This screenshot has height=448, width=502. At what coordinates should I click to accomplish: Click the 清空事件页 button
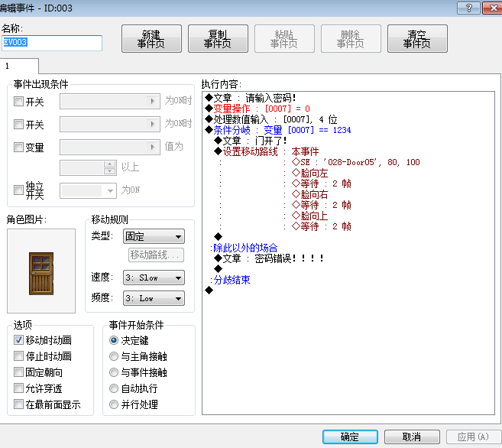tap(417, 39)
